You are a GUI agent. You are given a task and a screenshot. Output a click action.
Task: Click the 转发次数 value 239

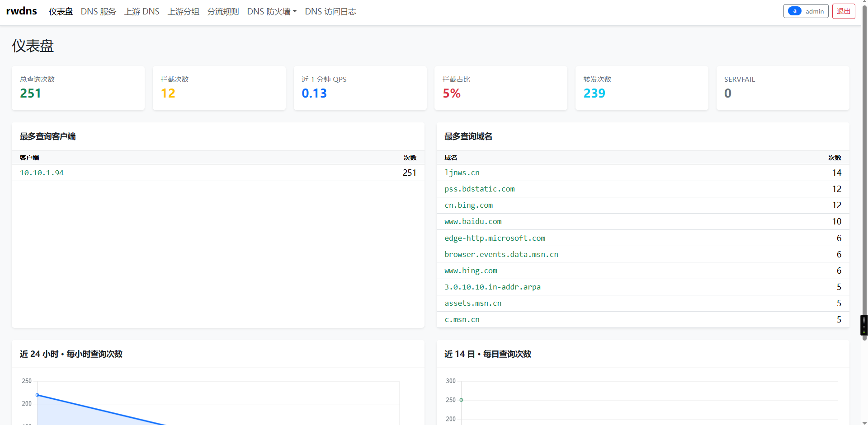point(594,93)
